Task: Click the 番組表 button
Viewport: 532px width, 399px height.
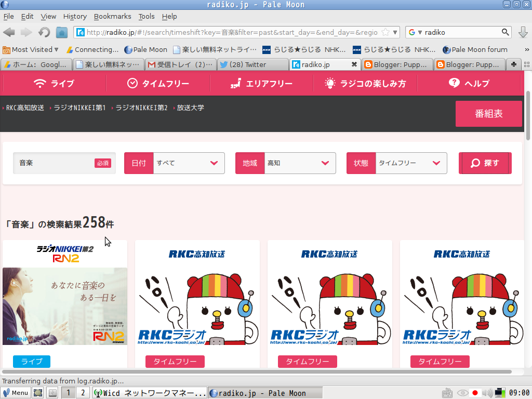Action: pos(488,113)
